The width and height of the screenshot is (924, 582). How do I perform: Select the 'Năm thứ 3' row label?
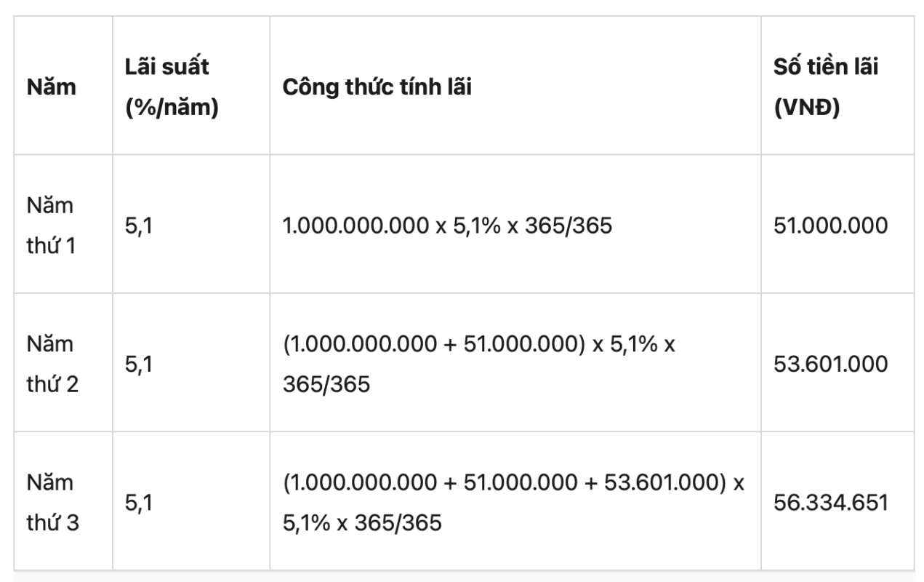pos(51,502)
